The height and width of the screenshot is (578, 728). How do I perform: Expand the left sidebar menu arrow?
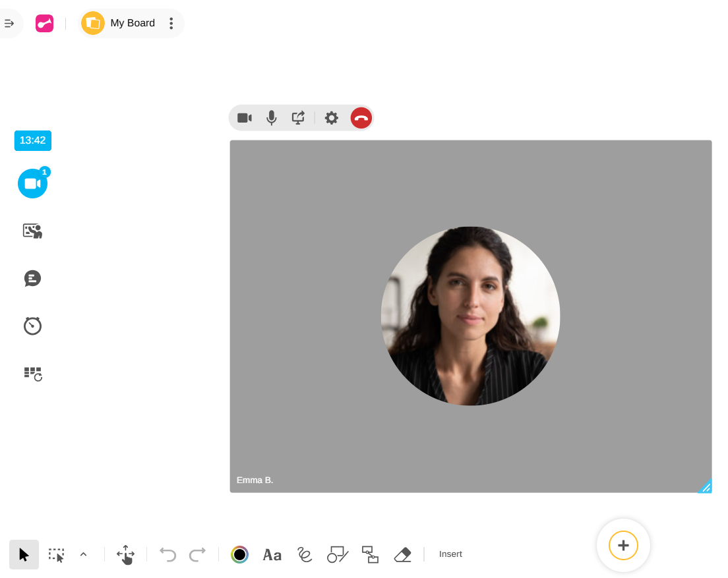(9, 24)
